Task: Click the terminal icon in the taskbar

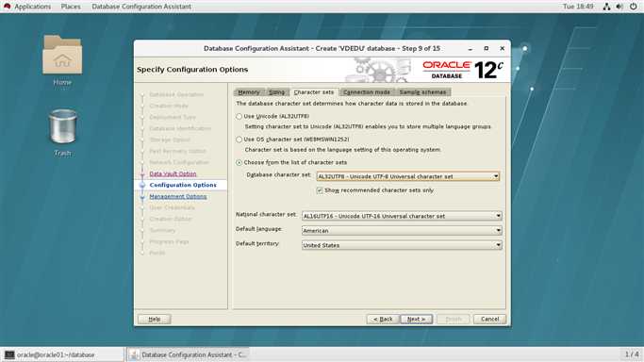Action: [9, 354]
